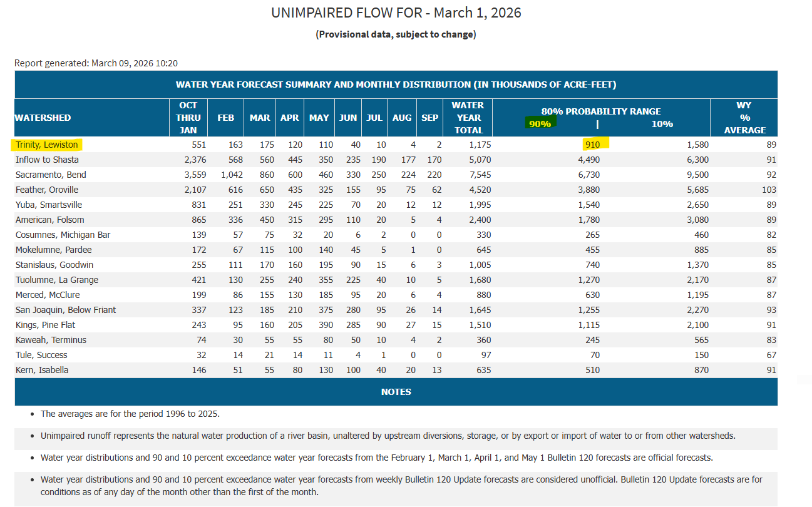
Task: Select the highlighted 910 value cell
Action: (592, 145)
